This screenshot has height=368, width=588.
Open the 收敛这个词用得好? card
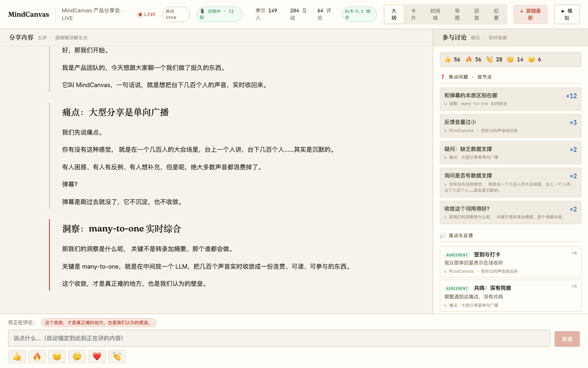click(x=510, y=213)
